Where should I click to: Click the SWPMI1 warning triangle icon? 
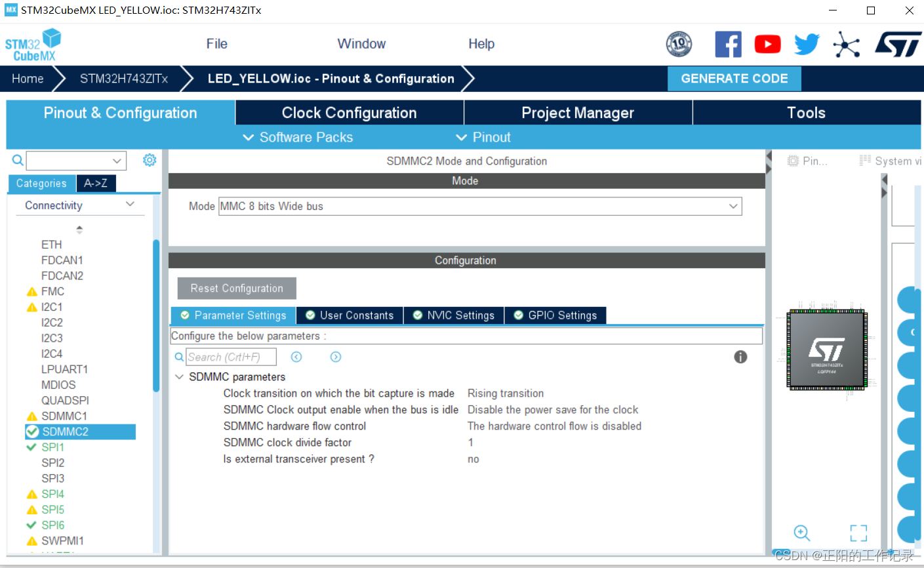[31, 541]
